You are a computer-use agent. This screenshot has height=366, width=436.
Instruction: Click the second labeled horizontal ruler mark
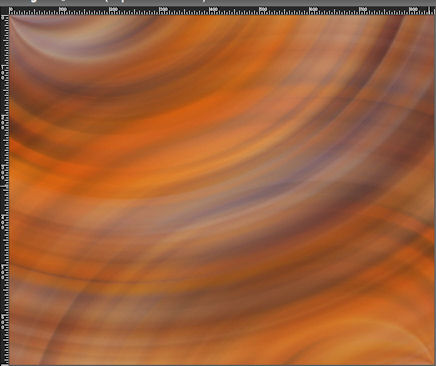(x=63, y=9)
